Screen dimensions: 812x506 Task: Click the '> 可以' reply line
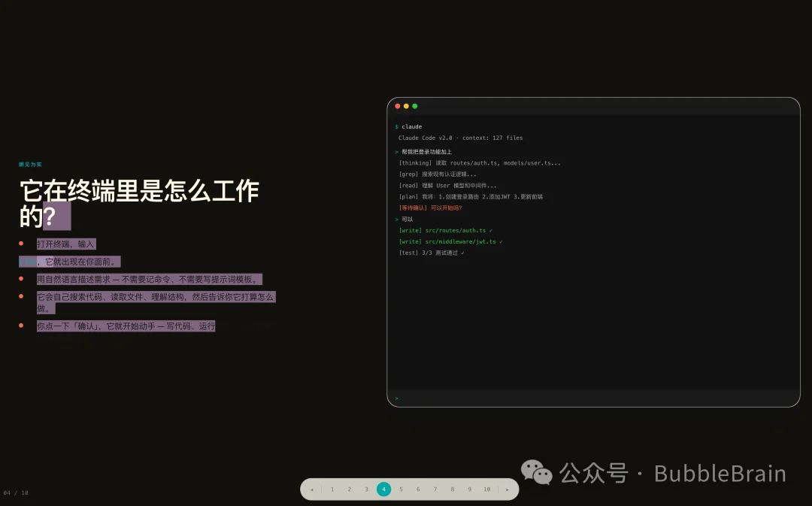[404, 220]
